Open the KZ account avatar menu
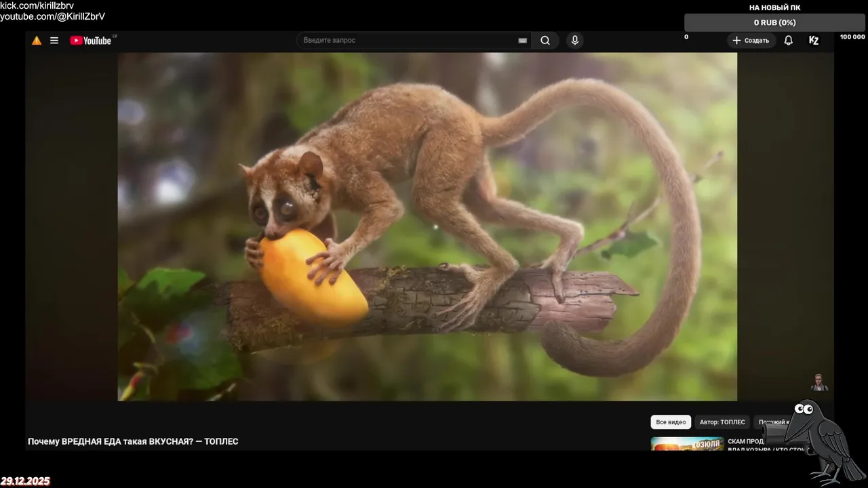 tap(814, 41)
